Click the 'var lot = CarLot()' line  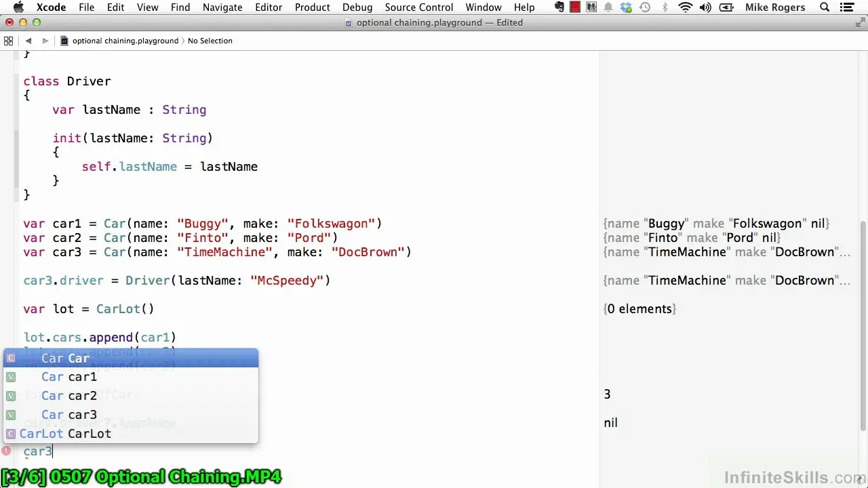tap(89, 309)
